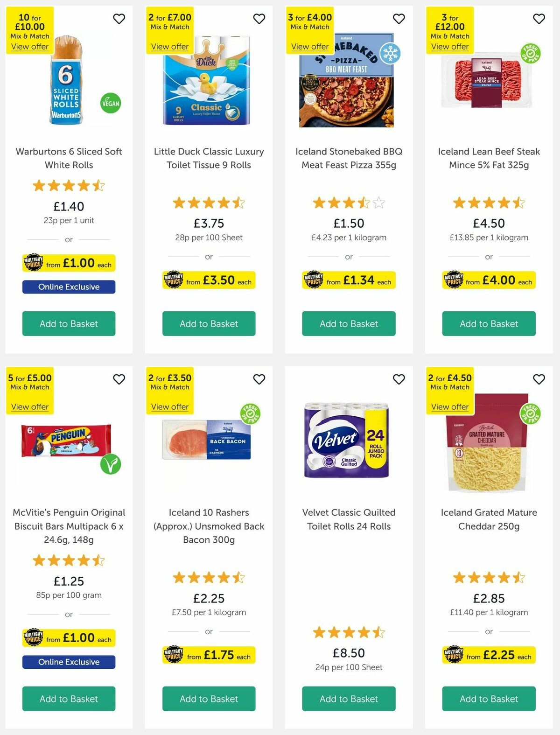Open View offer for 10 for £10 deal
The image size is (560, 735).
(29, 47)
